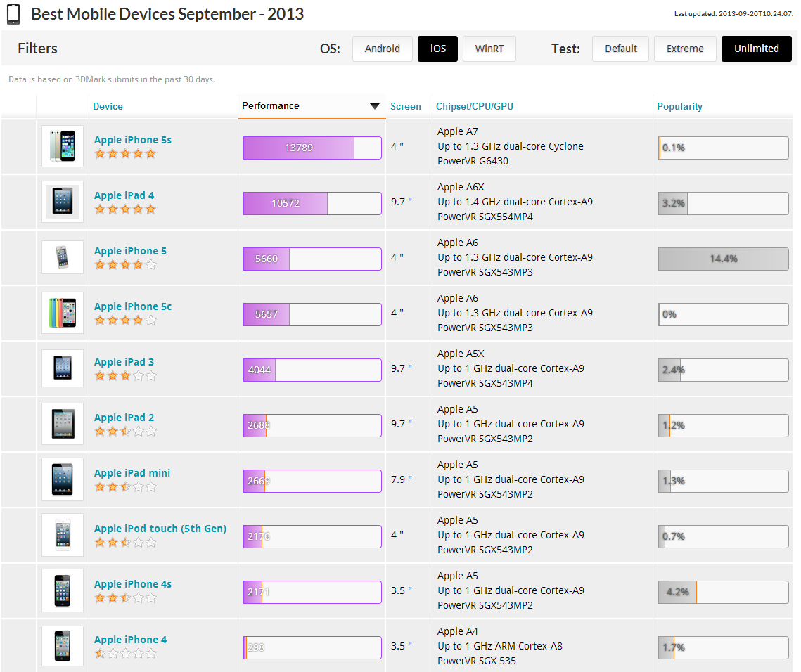Sort by Screen column header
Viewport: 801px width, 672px height.
click(x=406, y=106)
